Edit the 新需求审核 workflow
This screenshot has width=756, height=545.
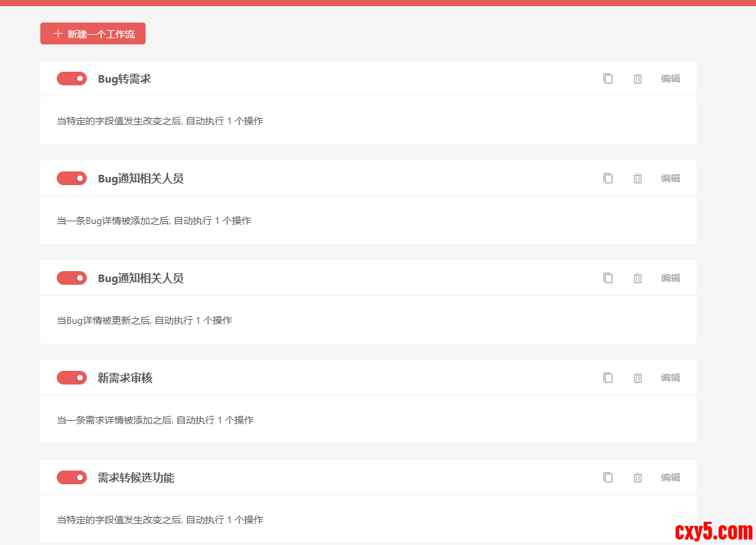pos(670,378)
